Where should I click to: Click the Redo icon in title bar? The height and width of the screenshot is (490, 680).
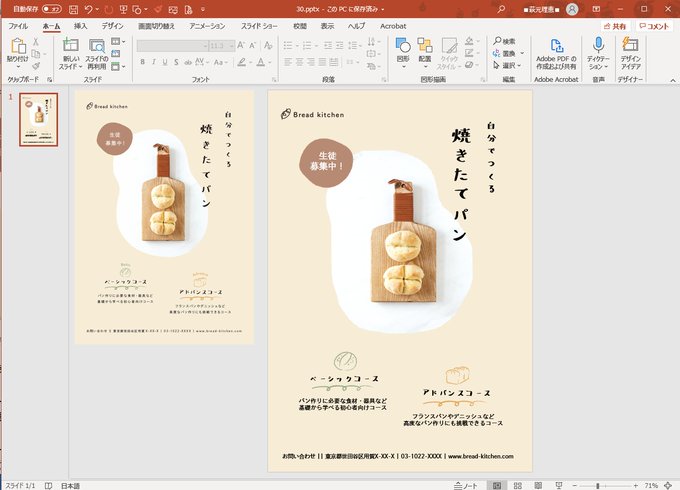click(x=108, y=9)
